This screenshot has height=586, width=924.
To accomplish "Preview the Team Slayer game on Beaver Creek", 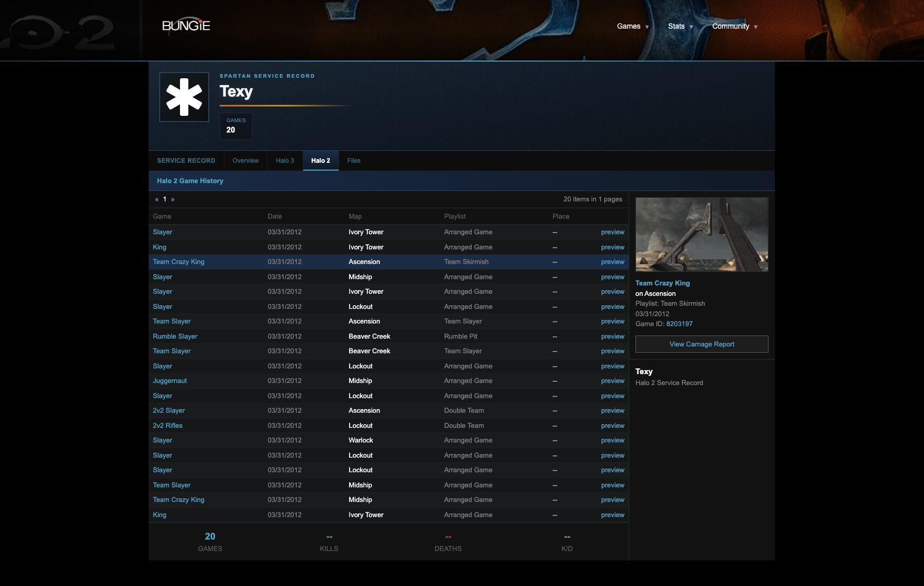I will (x=613, y=351).
